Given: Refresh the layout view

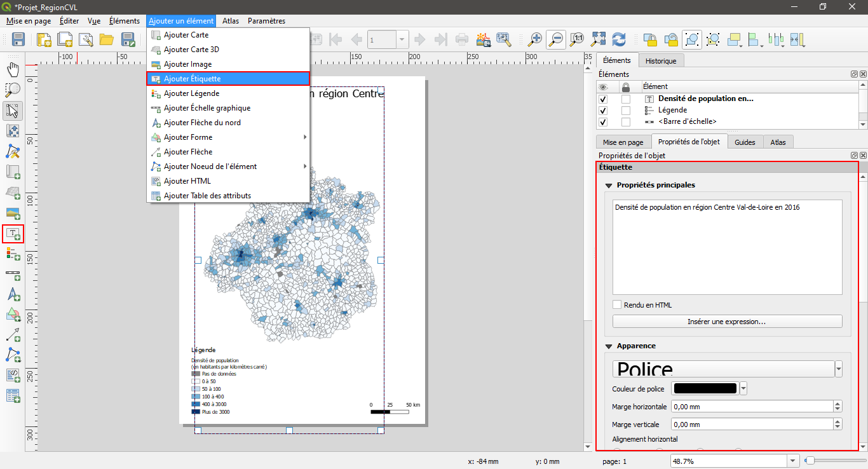Looking at the screenshot, I should pos(619,39).
